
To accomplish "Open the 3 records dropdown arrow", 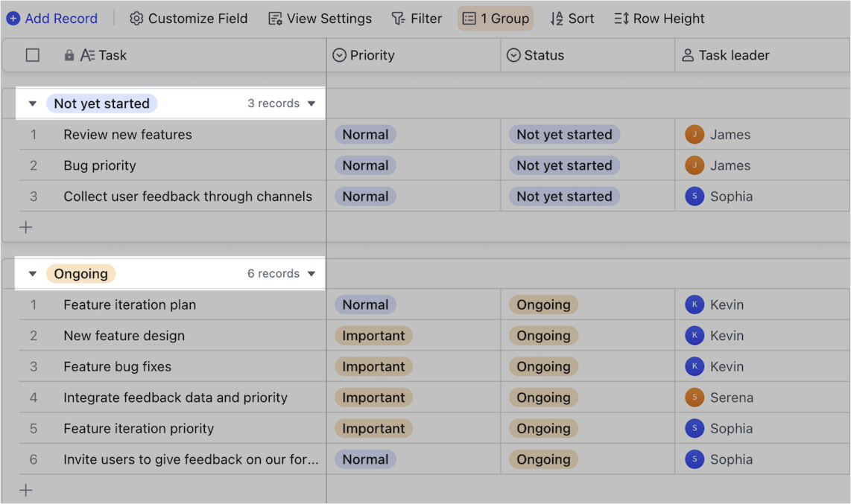I will pos(311,103).
